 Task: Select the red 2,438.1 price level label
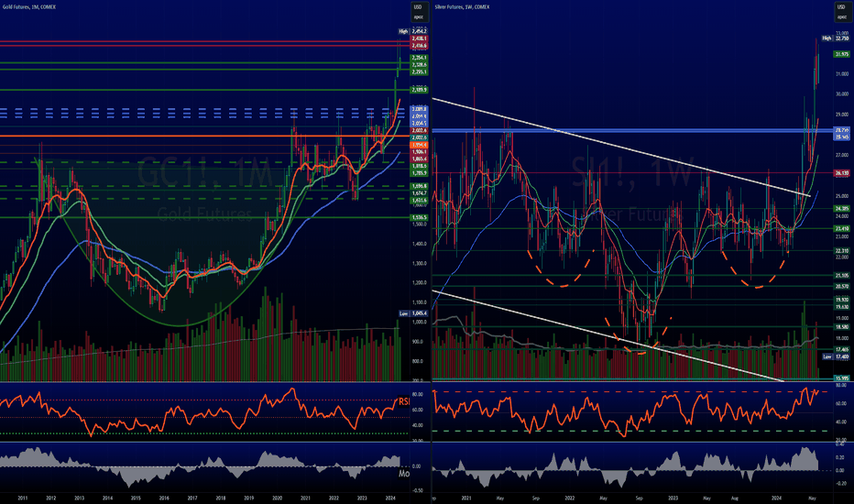[419, 38]
